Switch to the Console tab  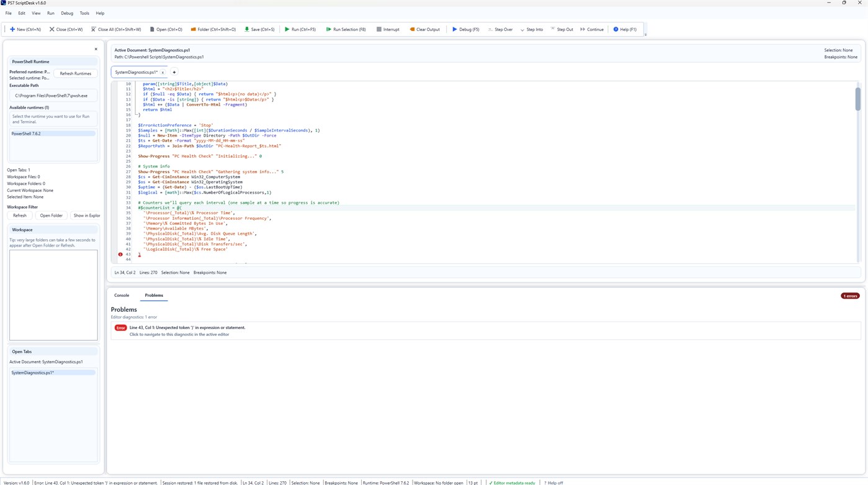pos(122,296)
